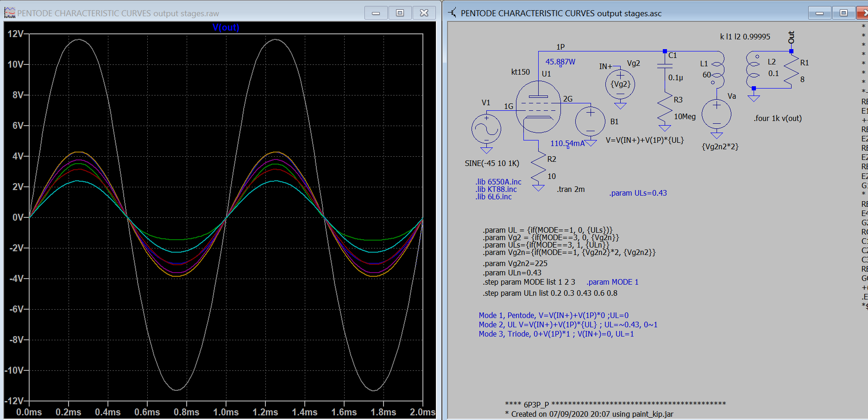The width and height of the screenshot is (868, 420).
Task: Minimize the waveform .raw window
Action: coord(376,13)
